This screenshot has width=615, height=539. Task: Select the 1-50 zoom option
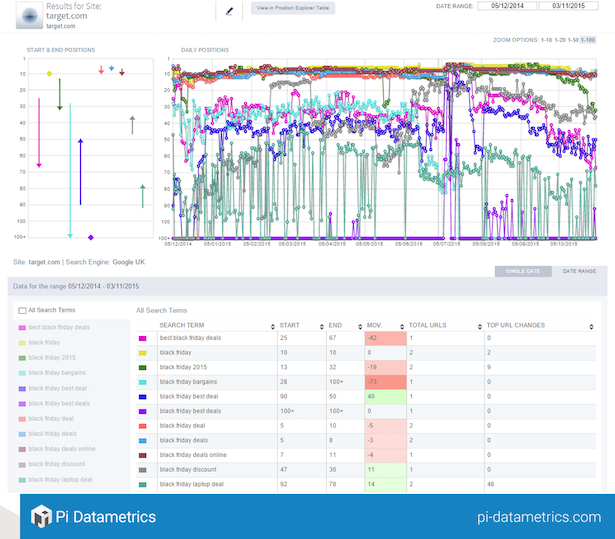(x=575, y=39)
